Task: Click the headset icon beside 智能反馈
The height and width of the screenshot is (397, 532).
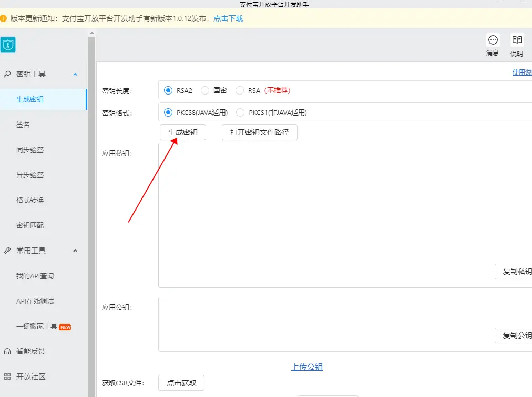Action: coord(7,351)
